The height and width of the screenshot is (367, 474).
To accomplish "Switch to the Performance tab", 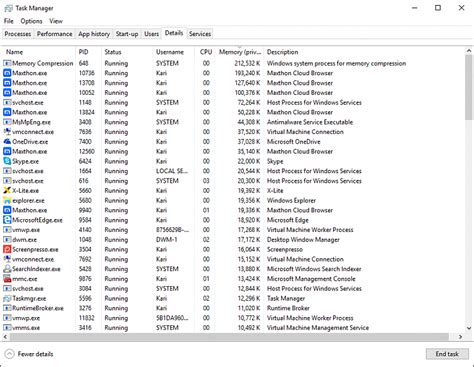I will point(55,34).
